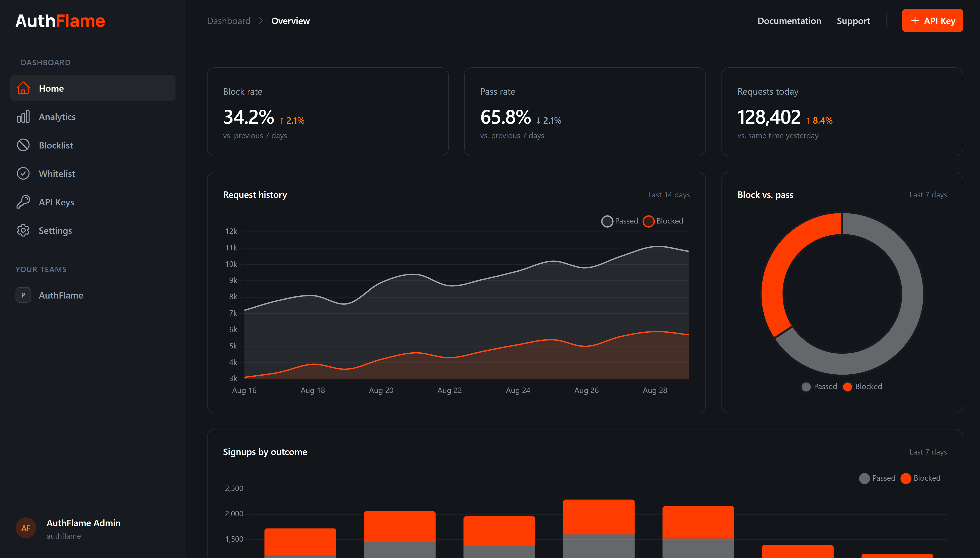Click the AF user avatar
This screenshot has width=980, height=558.
[26, 528]
